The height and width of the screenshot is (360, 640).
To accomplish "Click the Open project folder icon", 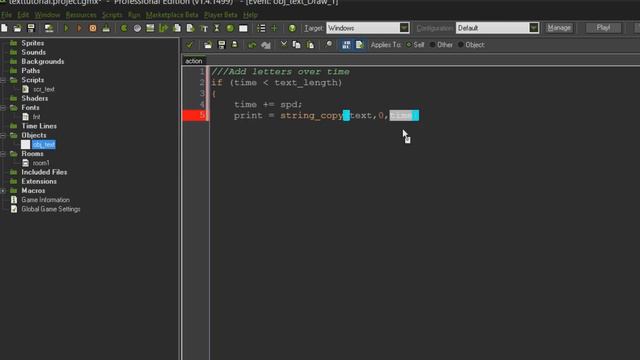I will (18, 28).
